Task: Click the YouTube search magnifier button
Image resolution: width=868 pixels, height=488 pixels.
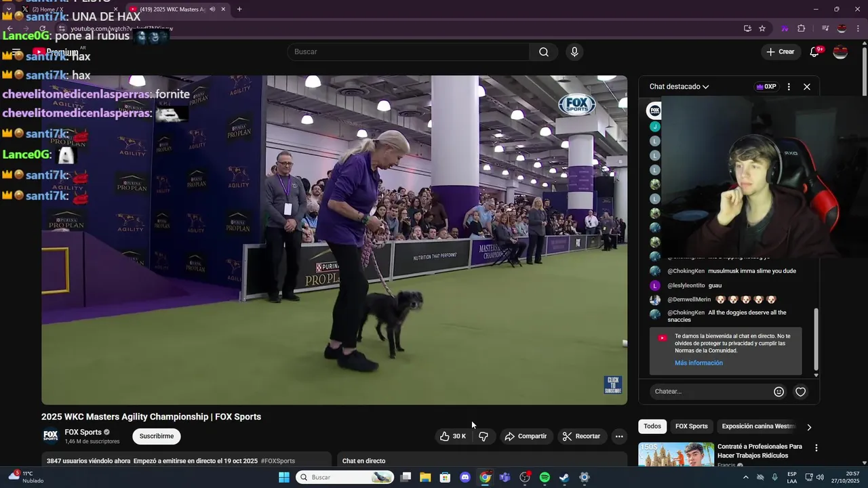Action: [x=543, y=52]
